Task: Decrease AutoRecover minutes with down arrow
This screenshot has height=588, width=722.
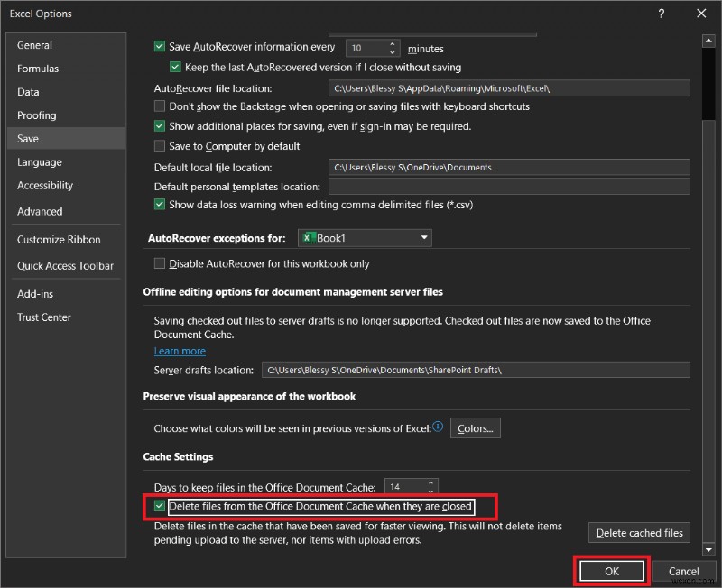Action: pos(393,52)
